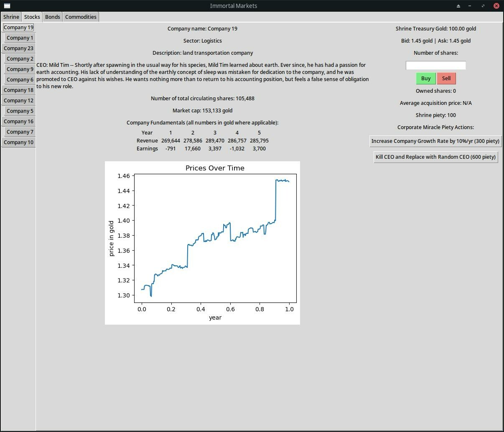
Task: Go to the Shrine tab
Action: (10, 17)
